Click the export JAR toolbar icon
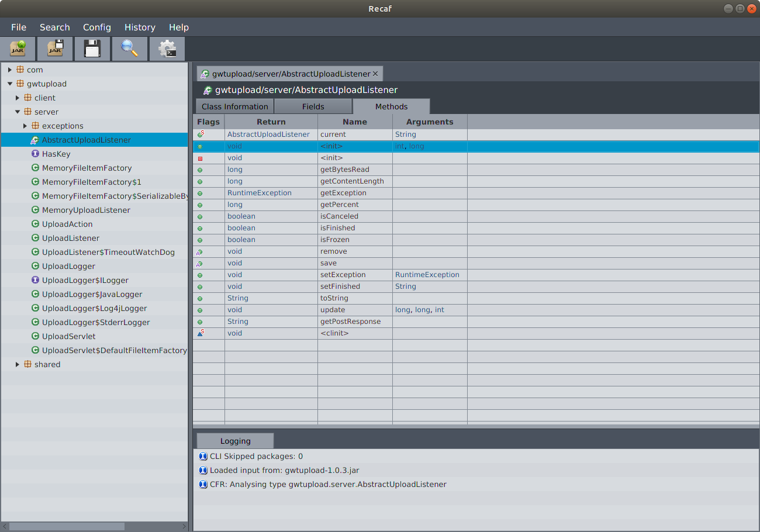 coord(55,49)
